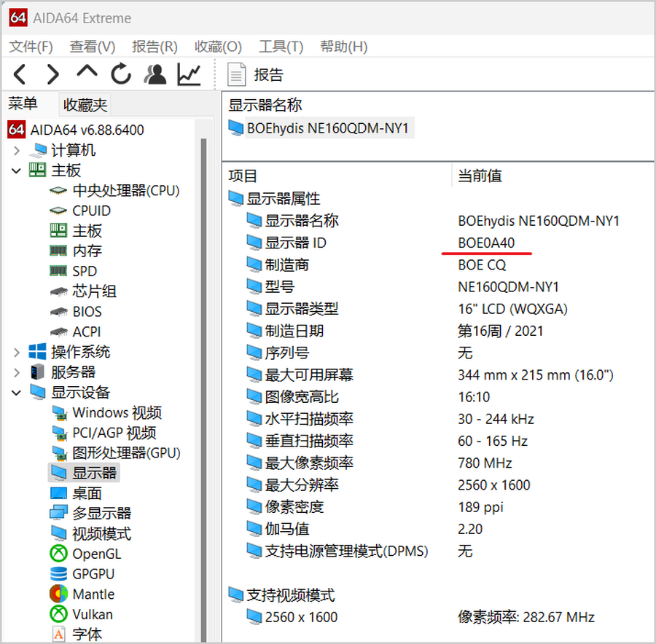Image resolution: width=656 pixels, height=644 pixels.
Task: Click the 报告 toolbar button label
Action: (x=268, y=75)
